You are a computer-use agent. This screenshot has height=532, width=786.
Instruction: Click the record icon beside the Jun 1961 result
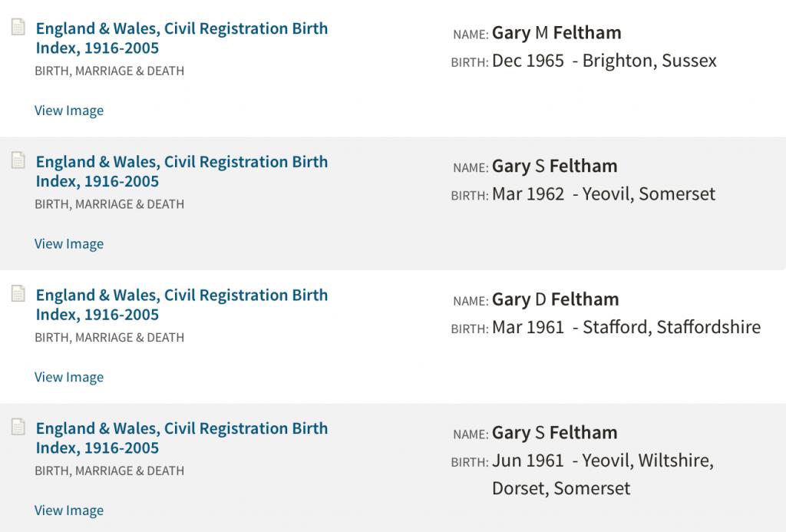pos(18,428)
